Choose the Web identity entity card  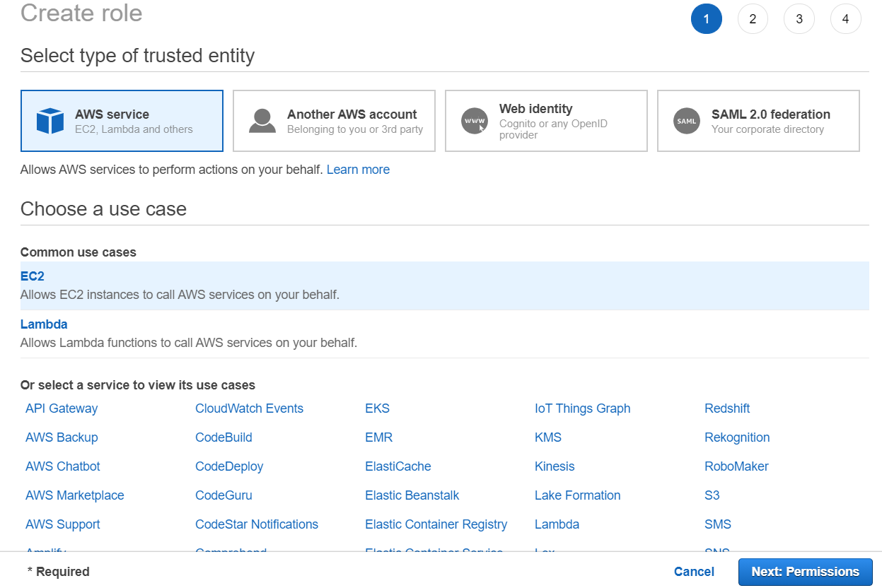(546, 121)
